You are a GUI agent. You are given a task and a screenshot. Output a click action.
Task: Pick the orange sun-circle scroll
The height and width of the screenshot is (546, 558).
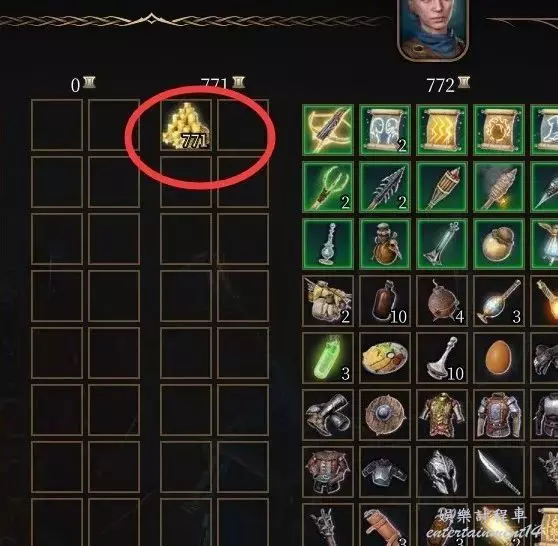[499, 130]
